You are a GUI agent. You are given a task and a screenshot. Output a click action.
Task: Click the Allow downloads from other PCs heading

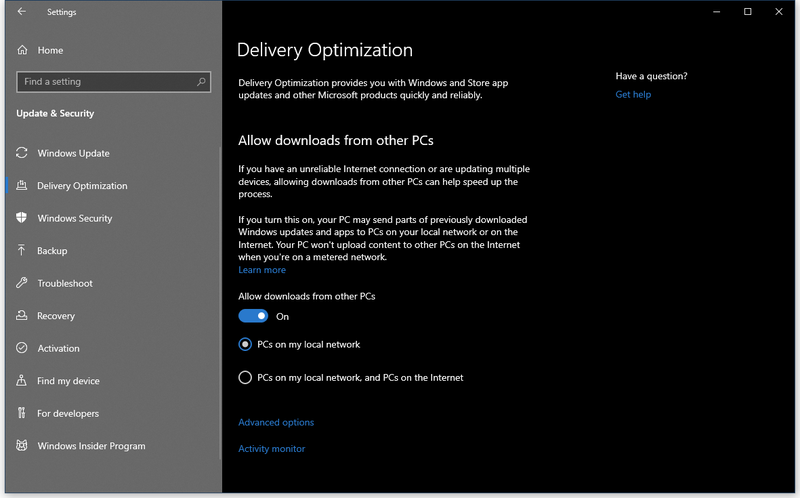[336, 140]
